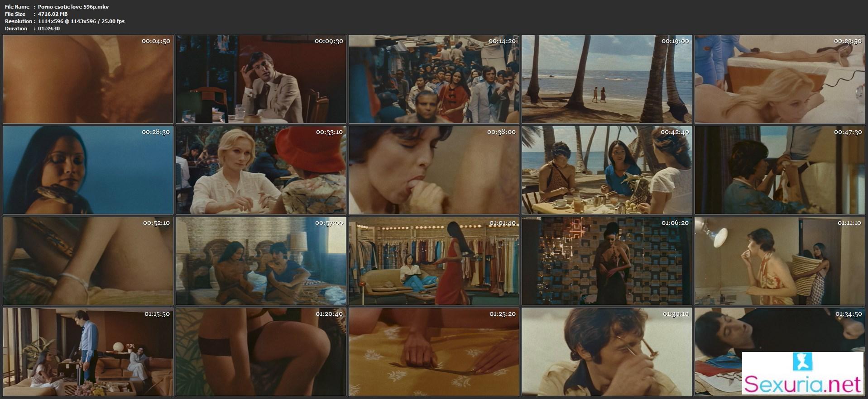Open the clothing store frame at 01:01:40
This screenshot has height=399, width=868.
pyautogui.click(x=434, y=261)
